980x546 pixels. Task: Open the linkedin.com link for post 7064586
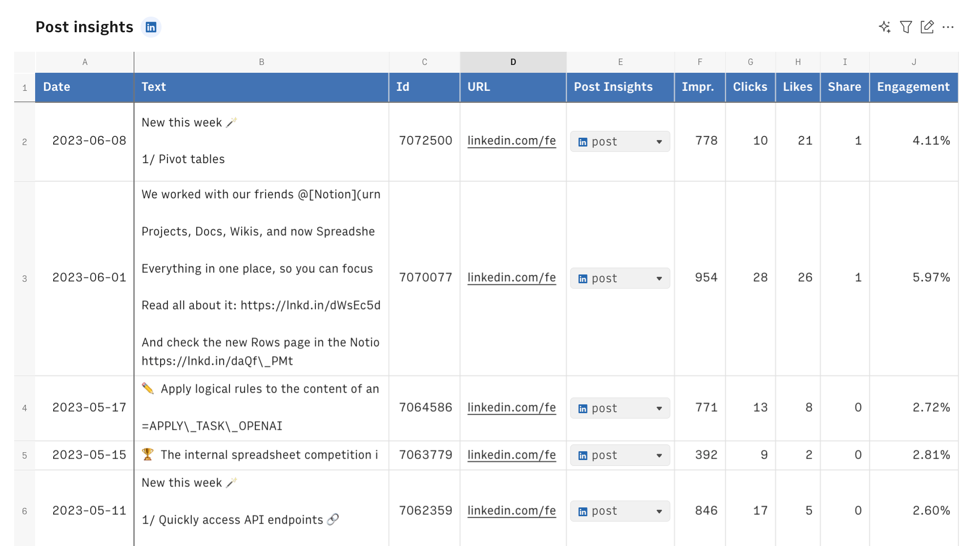[x=511, y=407]
